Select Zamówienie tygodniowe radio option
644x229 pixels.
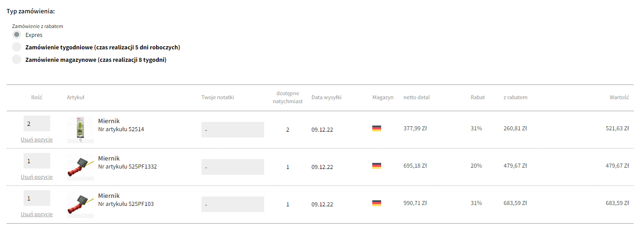[x=17, y=47]
